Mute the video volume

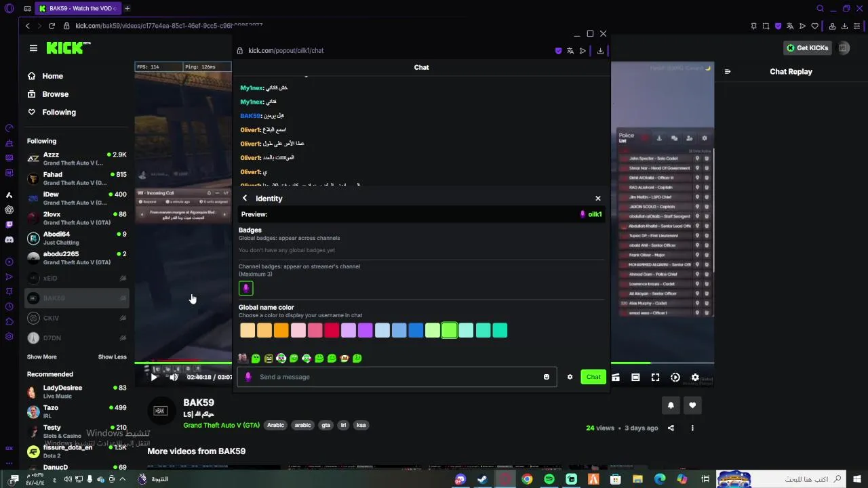174,377
